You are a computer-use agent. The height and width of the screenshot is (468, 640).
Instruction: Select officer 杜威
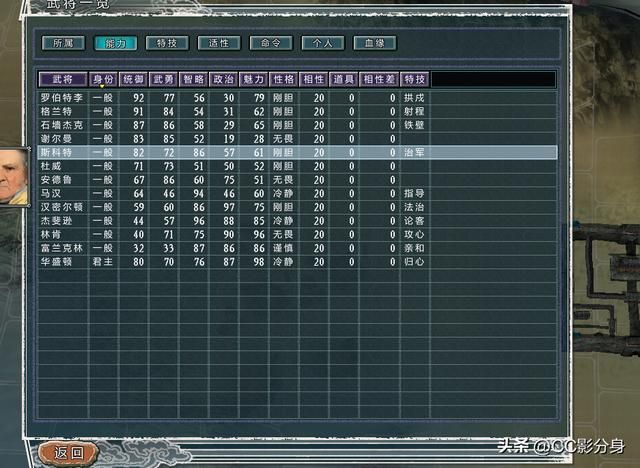(297, 166)
